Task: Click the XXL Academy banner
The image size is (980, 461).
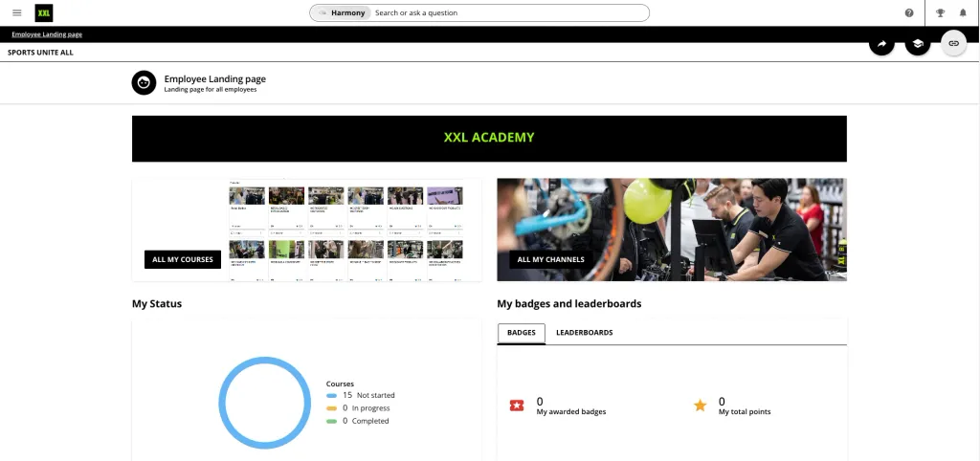Action: pyautogui.click(x=489, y=138)
